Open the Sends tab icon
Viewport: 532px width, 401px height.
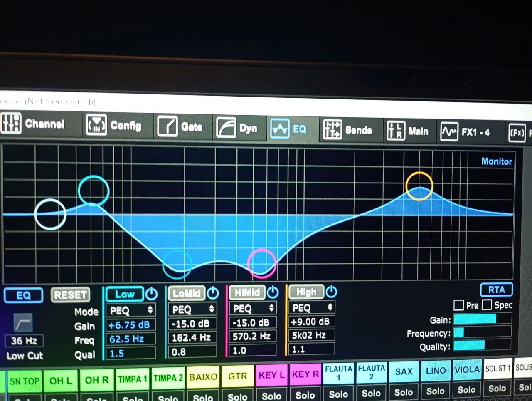click(332, 129)
